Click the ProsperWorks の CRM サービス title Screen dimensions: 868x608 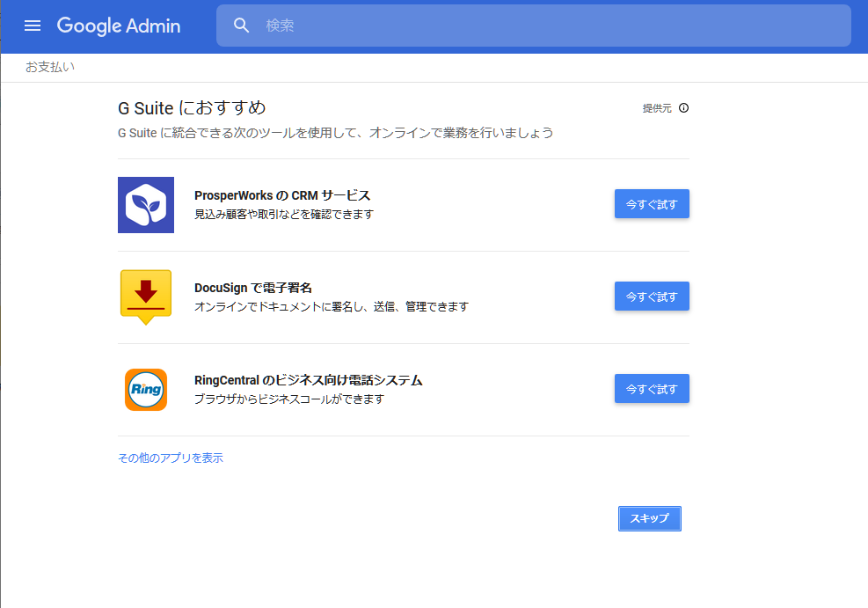(282, 195)
